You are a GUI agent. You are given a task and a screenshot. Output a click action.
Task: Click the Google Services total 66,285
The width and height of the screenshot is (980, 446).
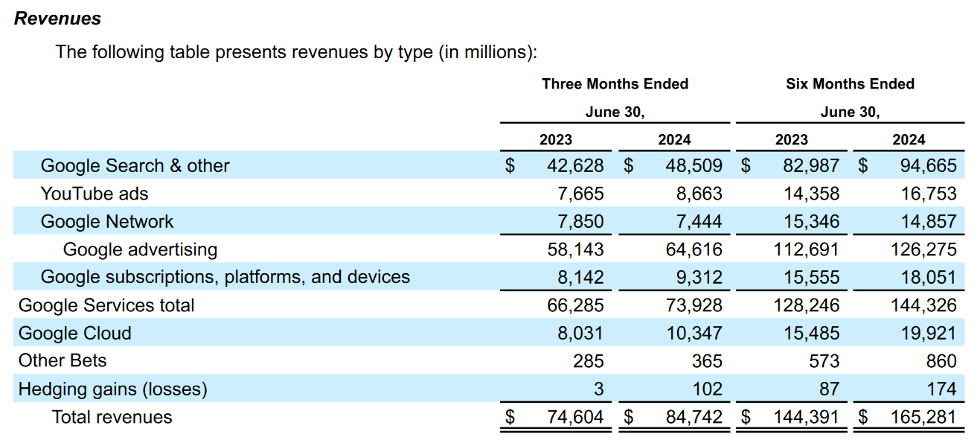[576, 305]
